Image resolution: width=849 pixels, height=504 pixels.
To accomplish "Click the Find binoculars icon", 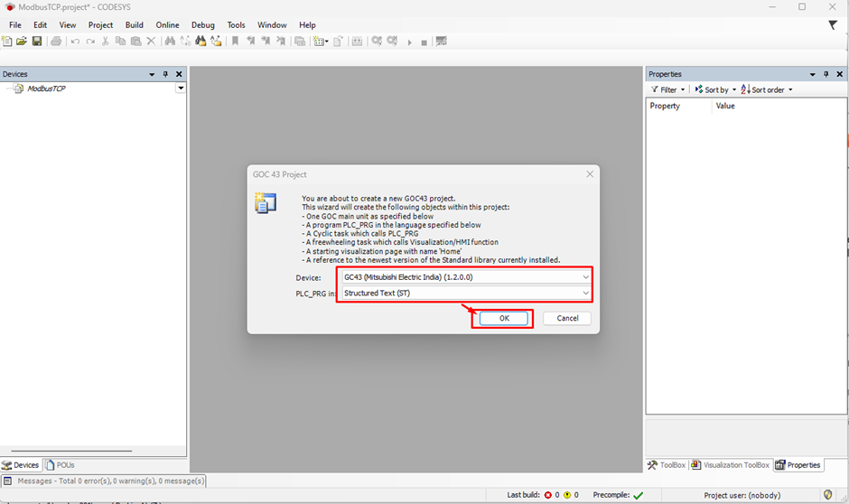I will (170, 42).
